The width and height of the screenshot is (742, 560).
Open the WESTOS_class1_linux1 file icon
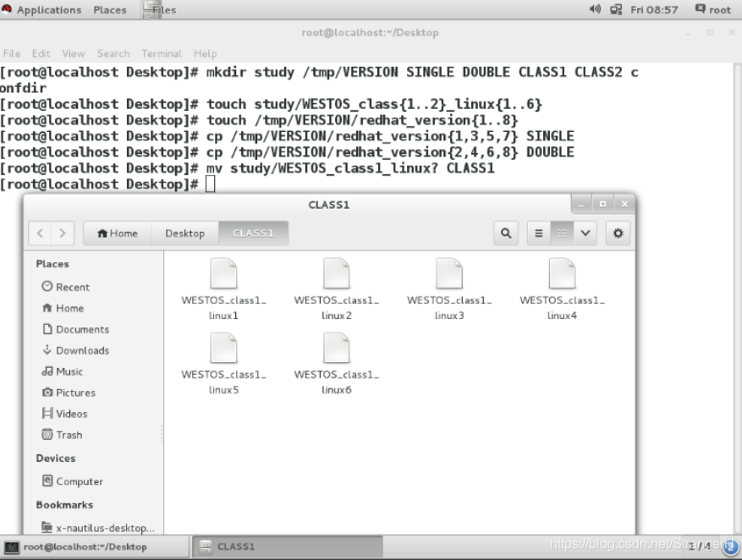[x=223, y=273]
